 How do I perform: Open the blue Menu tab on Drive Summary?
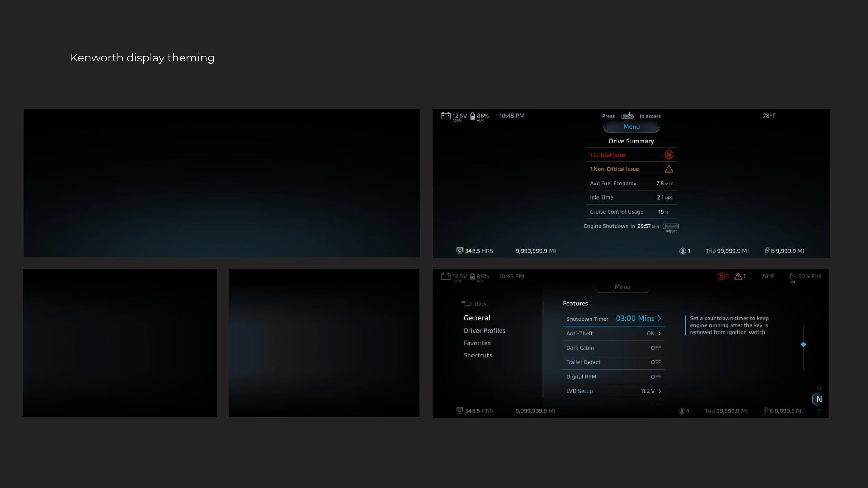pyautogui.click(x=631, y=127)
